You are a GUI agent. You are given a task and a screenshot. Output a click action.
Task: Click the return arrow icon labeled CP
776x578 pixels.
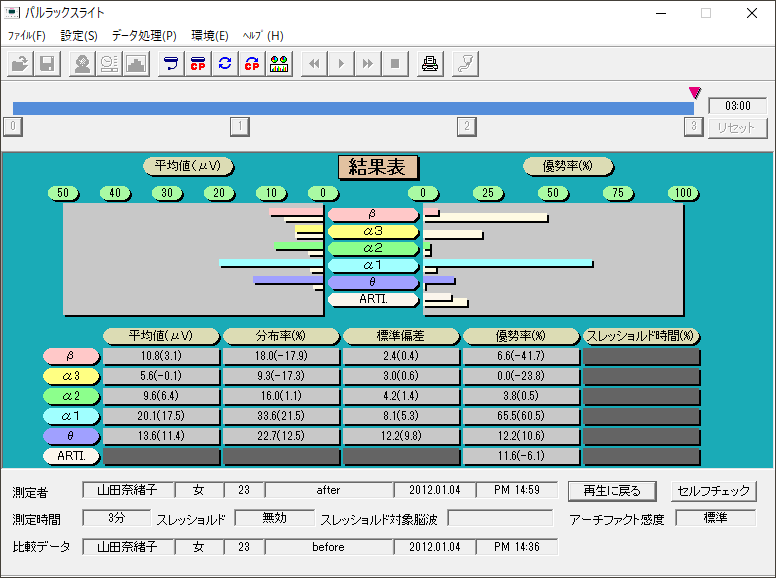click(198, 63)
